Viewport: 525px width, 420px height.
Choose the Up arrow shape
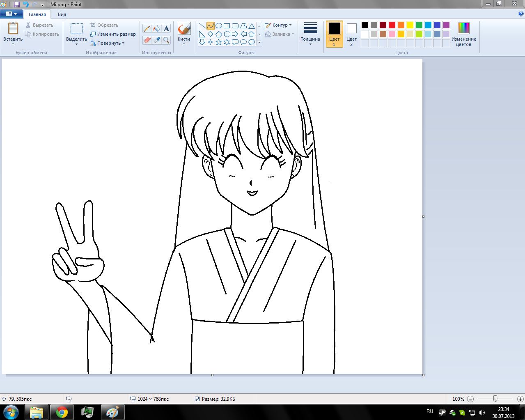point(252,34)
